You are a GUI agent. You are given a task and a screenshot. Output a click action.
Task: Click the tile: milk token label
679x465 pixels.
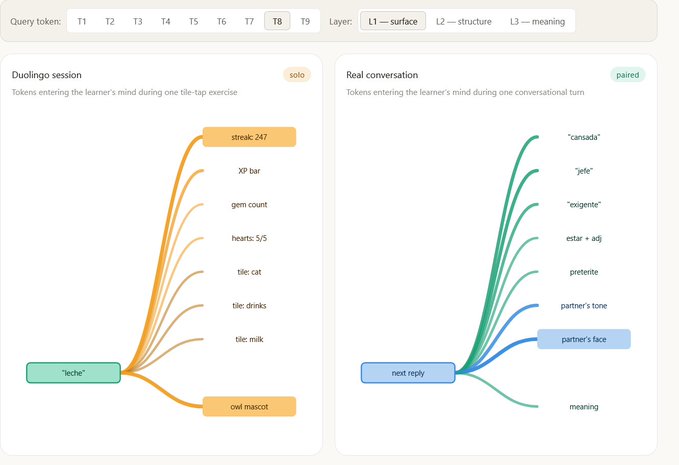tap(249, 339)
